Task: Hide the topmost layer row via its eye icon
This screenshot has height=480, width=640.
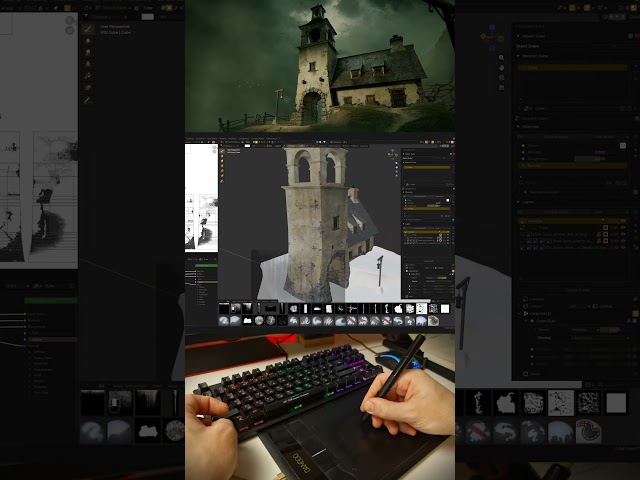Action: pyautogui.click(x=623, y=221)
